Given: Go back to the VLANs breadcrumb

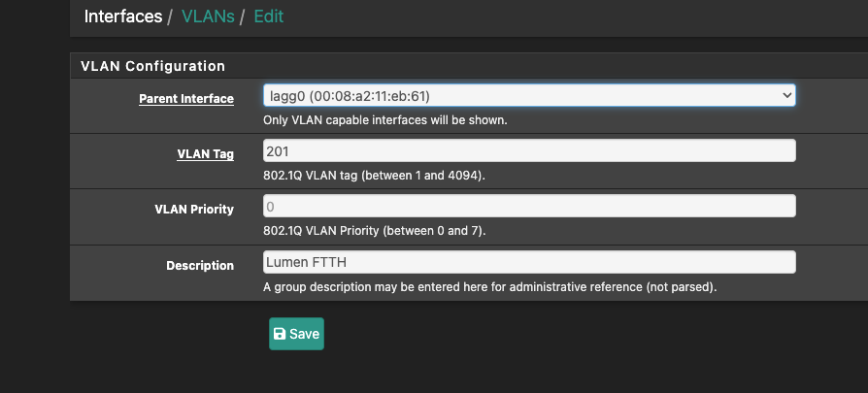Looking at the screenshot, I should [x=208, y=16].
